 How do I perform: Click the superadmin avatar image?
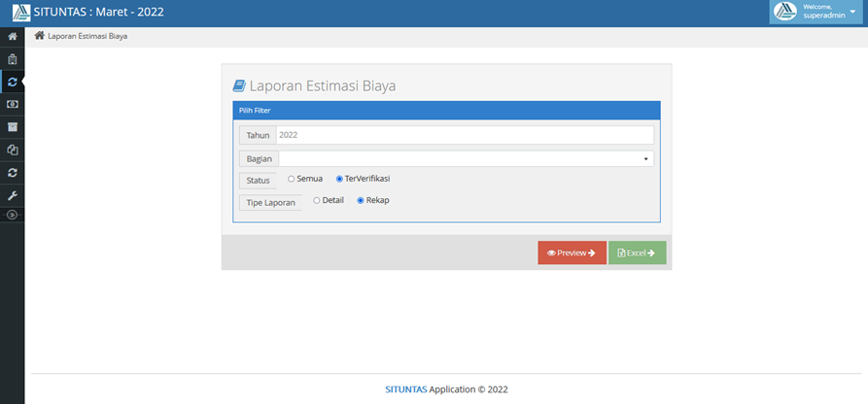pos(785,12)
